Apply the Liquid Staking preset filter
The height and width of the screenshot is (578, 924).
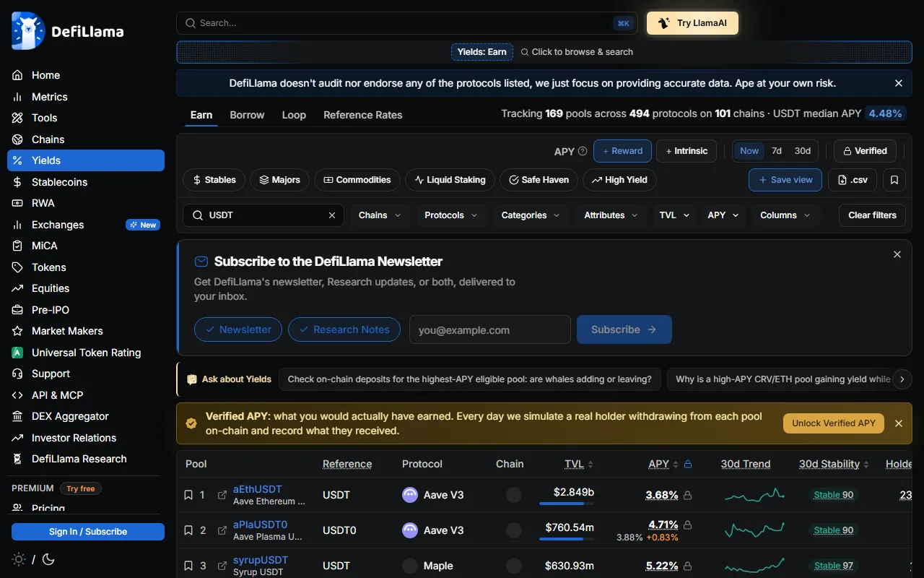(449, 180)
